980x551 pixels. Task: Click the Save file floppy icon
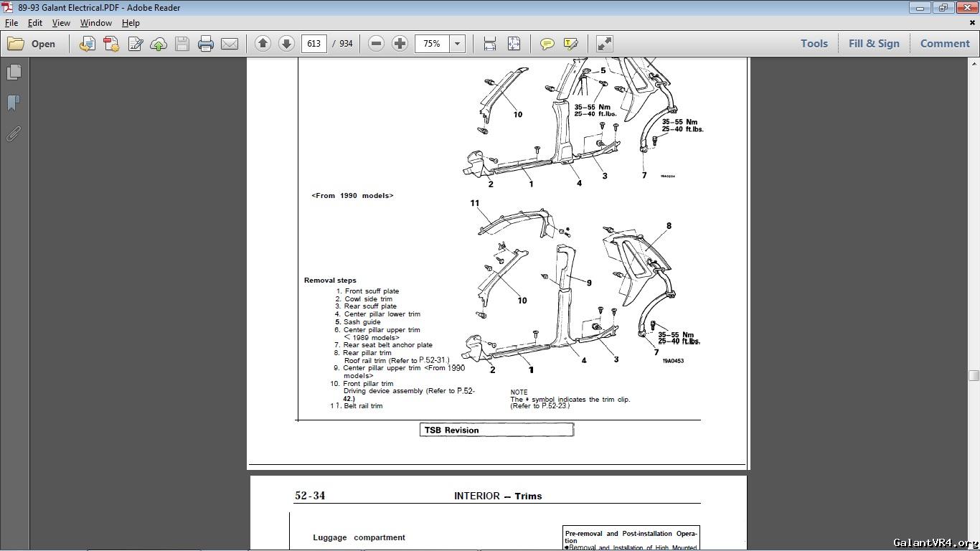point(182,44)
